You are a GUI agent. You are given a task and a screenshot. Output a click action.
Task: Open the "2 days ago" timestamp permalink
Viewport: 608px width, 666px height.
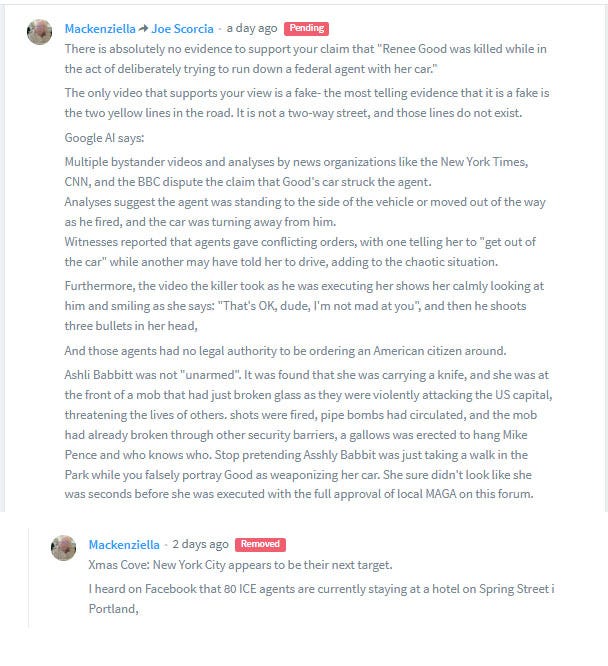pyautogui.click(x=200, y=544)
